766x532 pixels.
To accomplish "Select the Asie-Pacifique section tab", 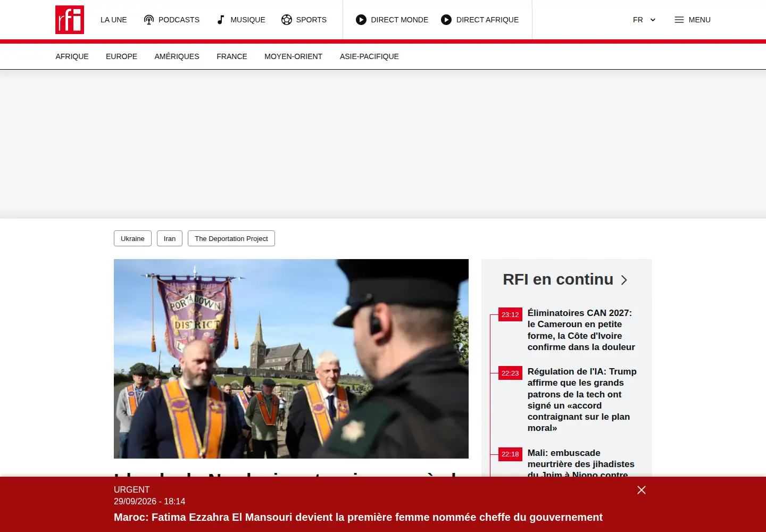I will 369,56.
